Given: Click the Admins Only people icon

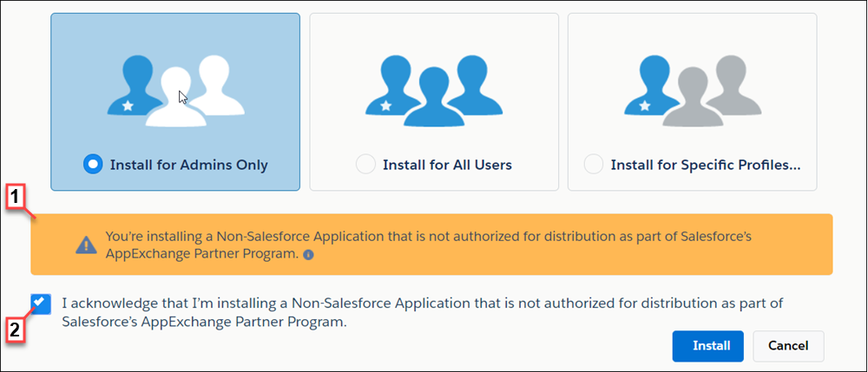Looking at the screenshot, I should pos(175,90).
